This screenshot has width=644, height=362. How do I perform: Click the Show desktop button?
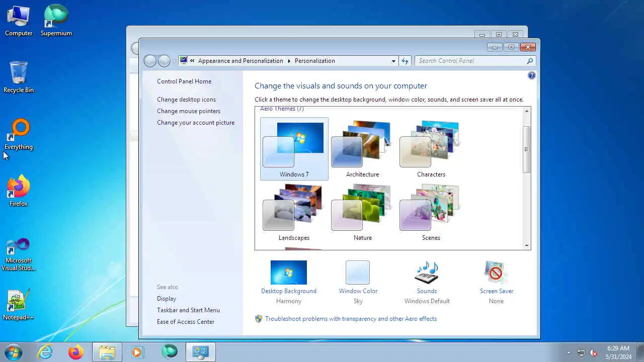pos(640,352)
